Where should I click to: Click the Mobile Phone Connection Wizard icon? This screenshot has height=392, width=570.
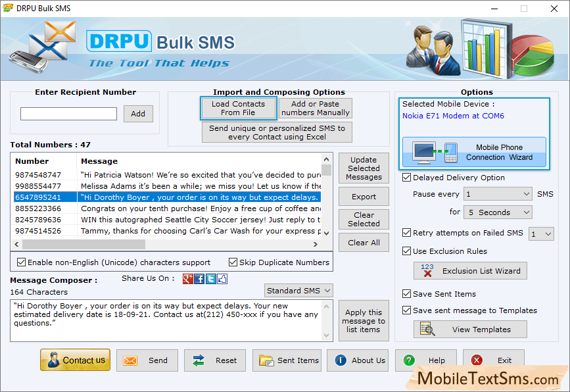[x=435, y=153]
